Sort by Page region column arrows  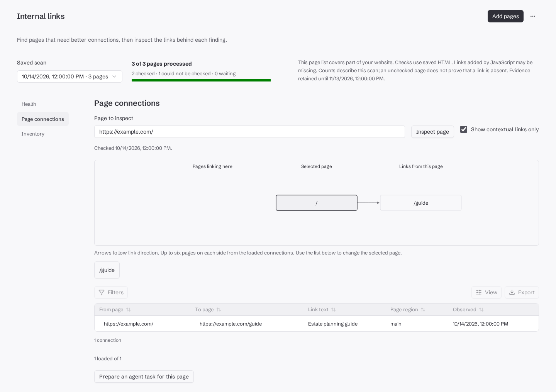tap(423, 310)
